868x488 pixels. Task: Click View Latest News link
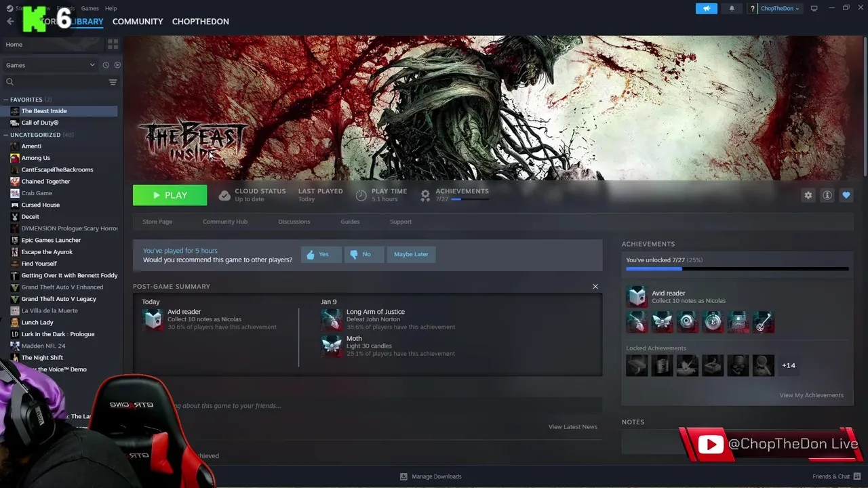(x=573, y=427)
